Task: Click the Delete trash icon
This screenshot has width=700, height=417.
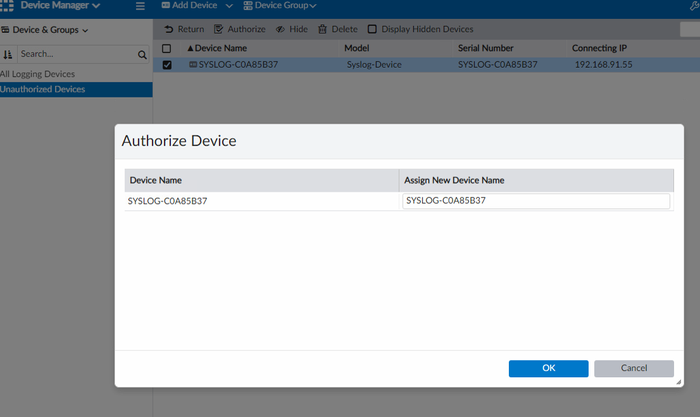Action: (x=322, y=30)
